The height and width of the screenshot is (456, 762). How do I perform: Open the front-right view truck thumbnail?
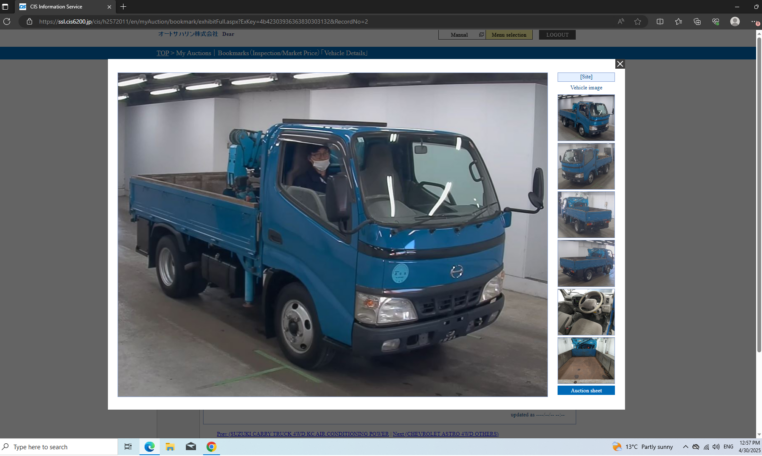tap(586, 118)
